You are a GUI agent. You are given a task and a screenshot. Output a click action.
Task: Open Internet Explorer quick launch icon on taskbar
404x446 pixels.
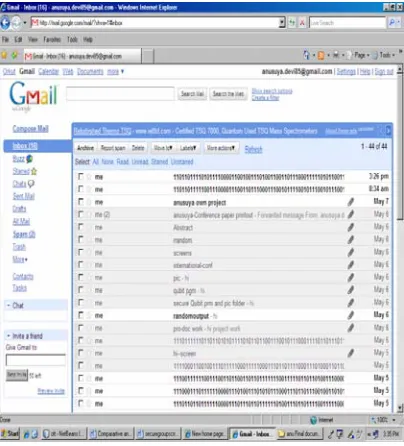[x=27, y=434]
